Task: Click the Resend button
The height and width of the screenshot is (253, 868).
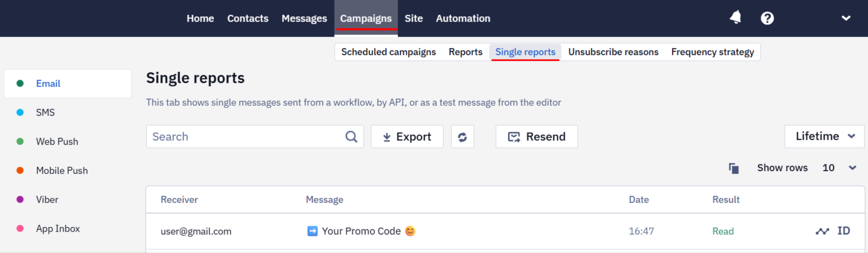Action: point(537,137)
